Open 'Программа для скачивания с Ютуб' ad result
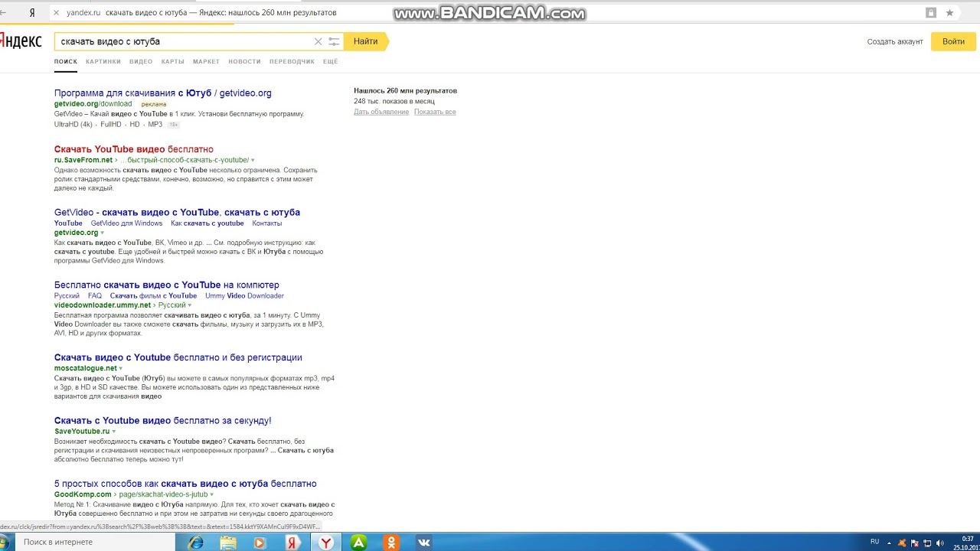This screenshot has height=551, width=980. tap(162, 93)
